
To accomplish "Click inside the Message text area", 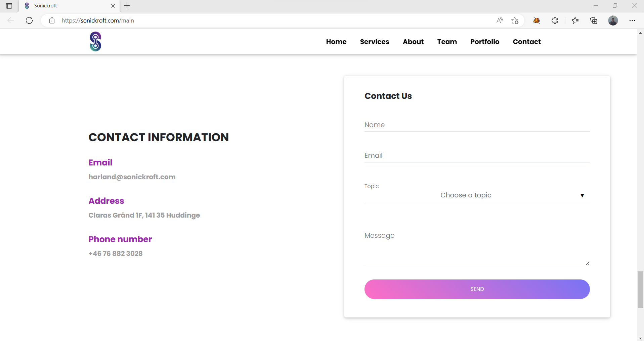I will tap(476, 247).
